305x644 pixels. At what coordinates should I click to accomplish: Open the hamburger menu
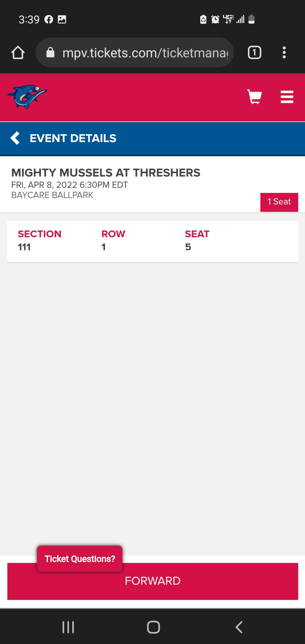point(287,97)
